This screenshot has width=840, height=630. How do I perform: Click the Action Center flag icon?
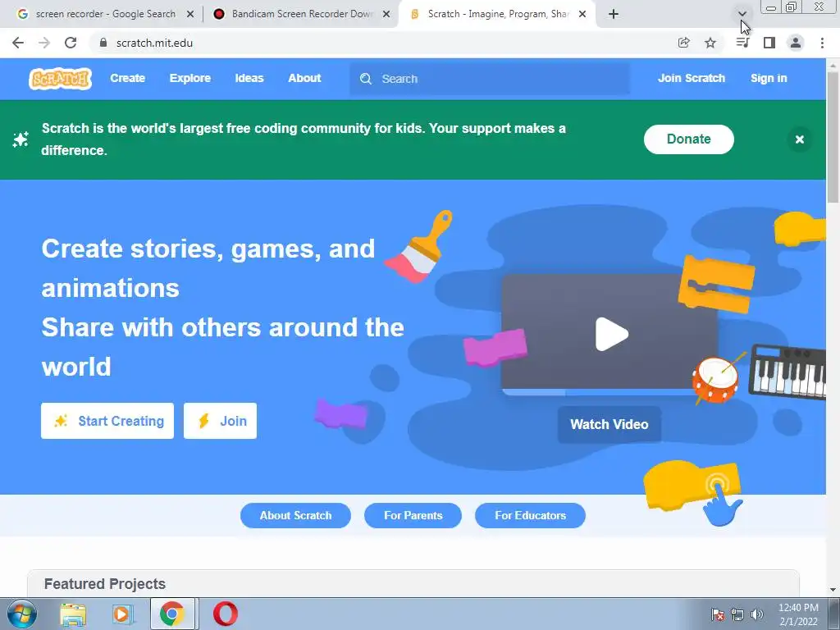click(x=717, y=614)
